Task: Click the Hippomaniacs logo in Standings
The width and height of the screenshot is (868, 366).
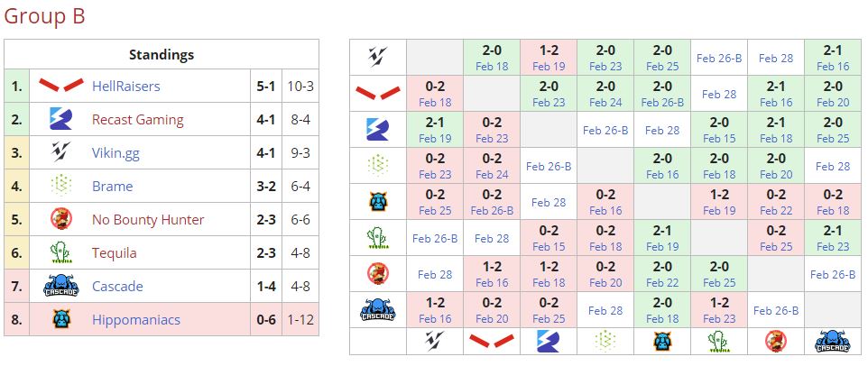Action: [x=61, y=319]
